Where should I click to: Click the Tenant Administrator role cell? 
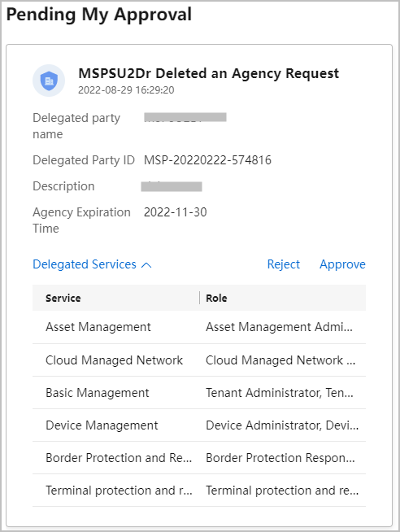(x=280, y=393)
